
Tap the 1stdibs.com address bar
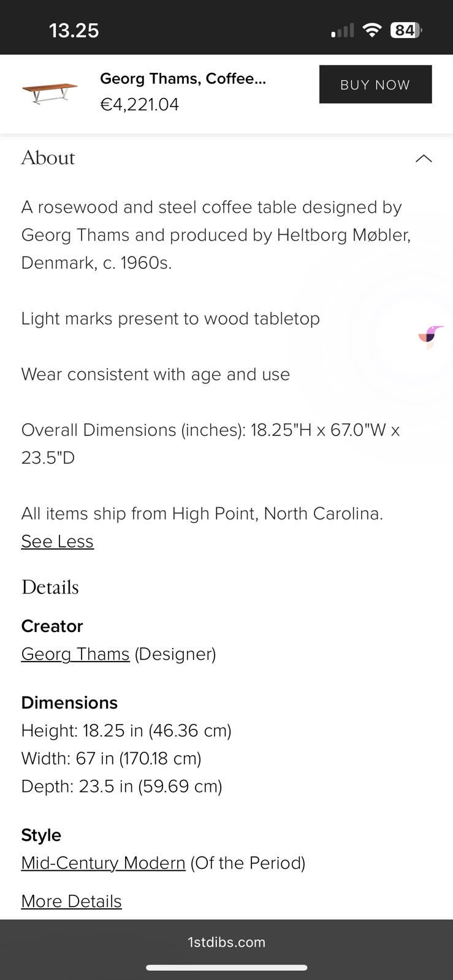(x=226, y=942)
